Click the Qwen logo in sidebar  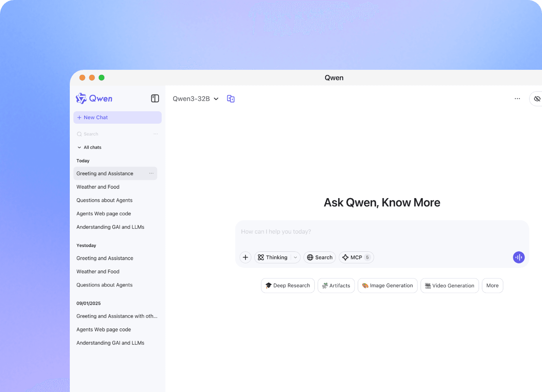pos(94,98)
